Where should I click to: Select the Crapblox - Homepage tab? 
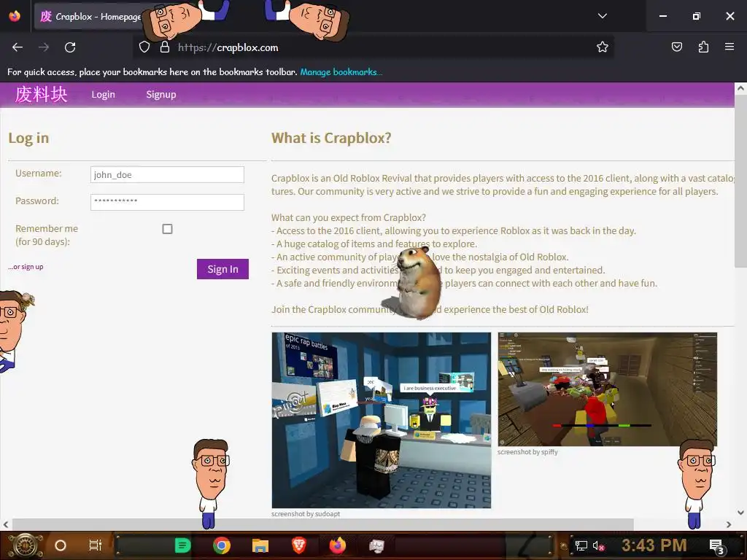[90, 16]
